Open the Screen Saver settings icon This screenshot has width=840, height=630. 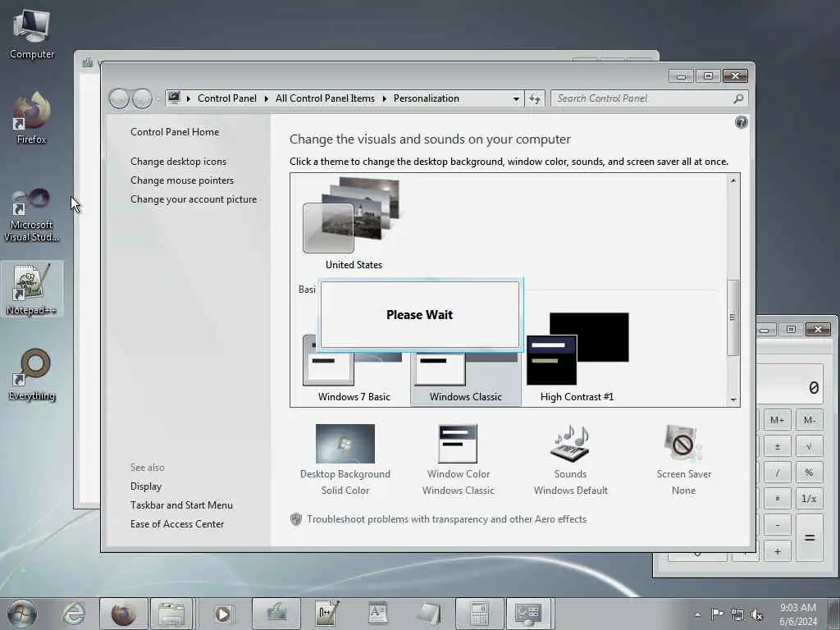[682, 444]
